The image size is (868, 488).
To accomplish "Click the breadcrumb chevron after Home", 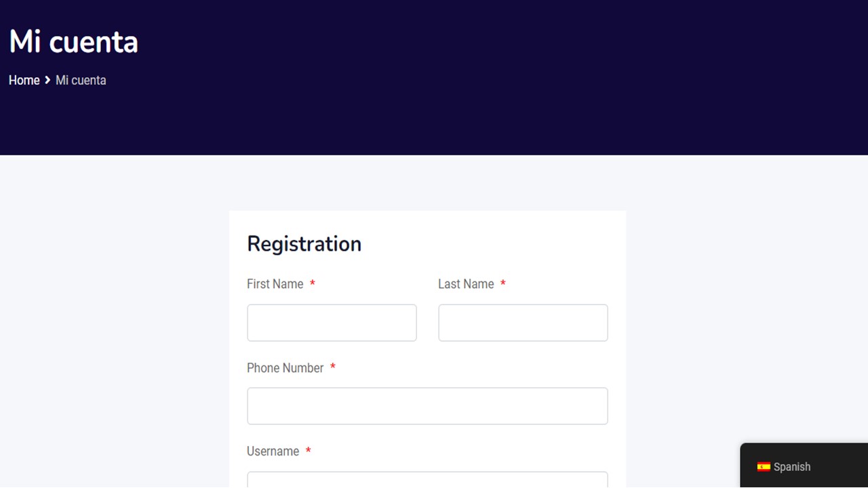I will tap(47, 80).
